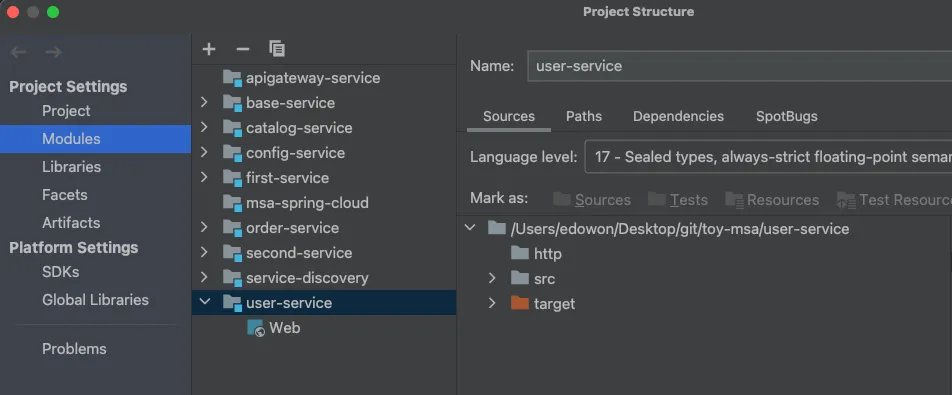
Task: Mark folder as Sources
Action: click(x=592, y=200)
